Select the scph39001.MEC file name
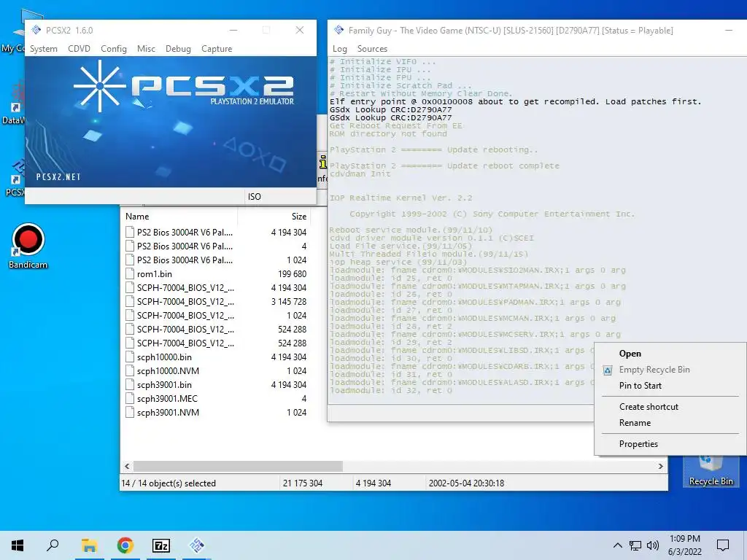The image size is (747, 560). [167, 398]
